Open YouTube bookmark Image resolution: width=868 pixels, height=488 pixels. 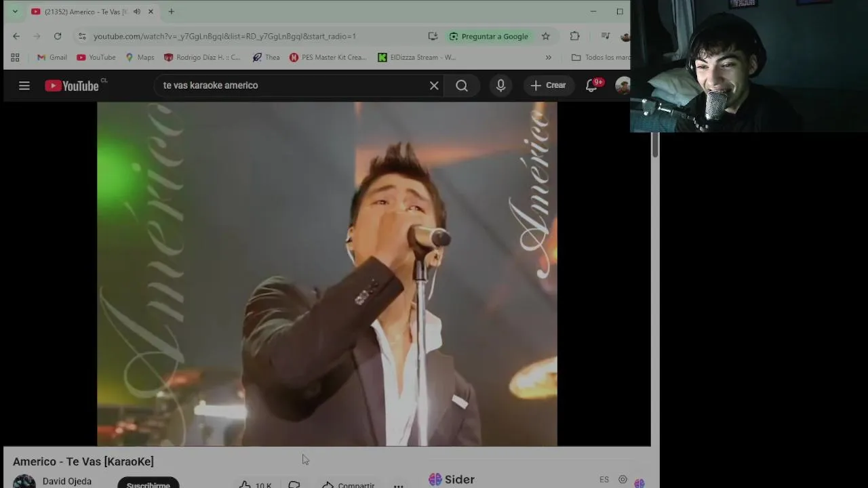(x=96, y=58)
